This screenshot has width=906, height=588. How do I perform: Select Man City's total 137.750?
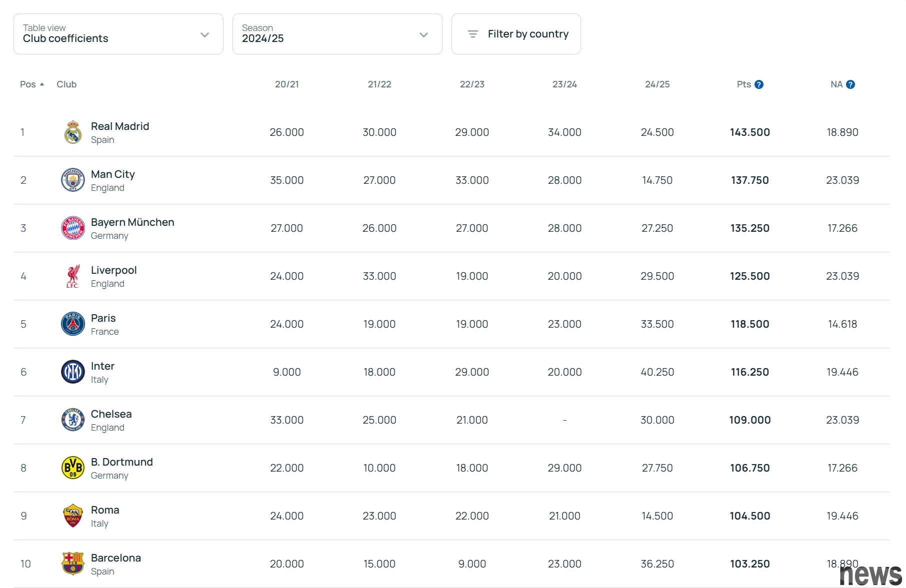(x=750, y=180)
